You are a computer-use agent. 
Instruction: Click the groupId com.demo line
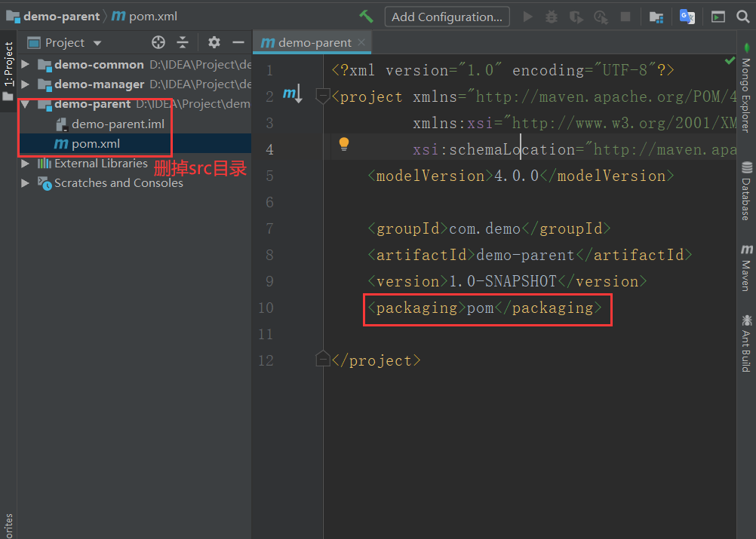point(488,228)
